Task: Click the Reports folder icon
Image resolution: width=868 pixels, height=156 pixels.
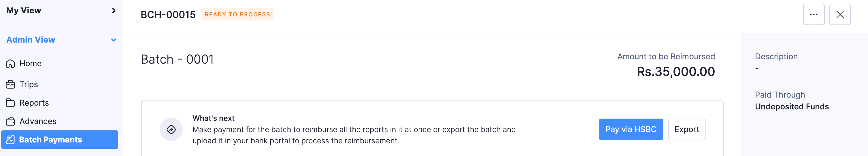Action: pyautogui.click(x=10, y=103)
